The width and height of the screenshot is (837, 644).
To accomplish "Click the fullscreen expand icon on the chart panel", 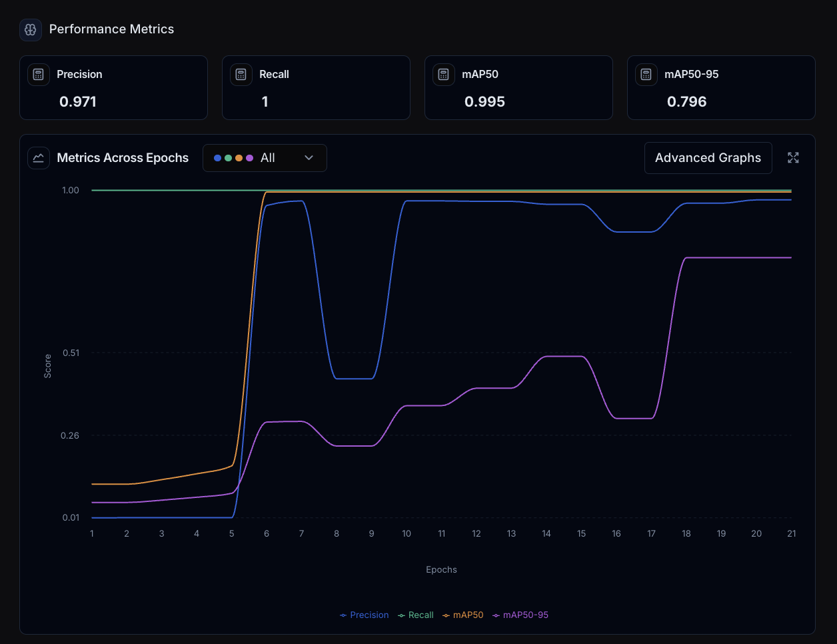I will click(x=793, y=158).
